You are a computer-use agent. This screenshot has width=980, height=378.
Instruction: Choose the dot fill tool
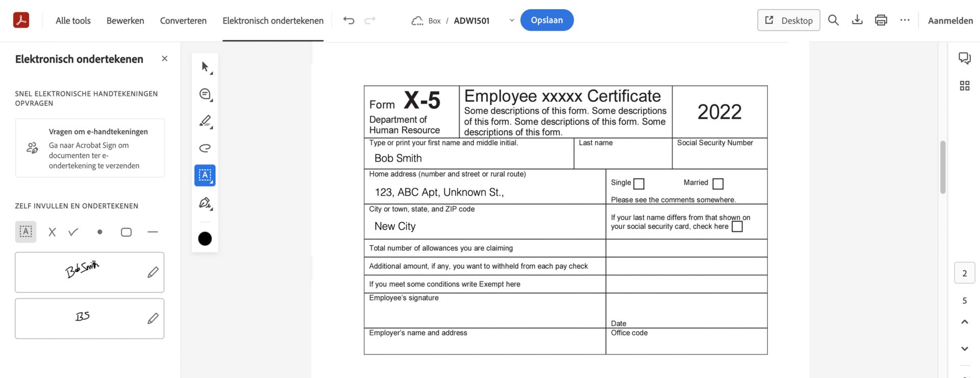pyautogui.click(x=100, y=232)
